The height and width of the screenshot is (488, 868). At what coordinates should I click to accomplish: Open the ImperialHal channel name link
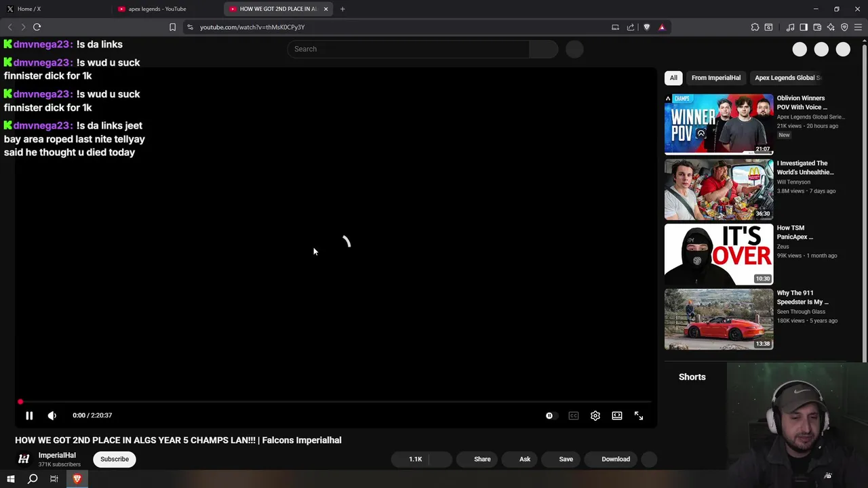point(57,455)
